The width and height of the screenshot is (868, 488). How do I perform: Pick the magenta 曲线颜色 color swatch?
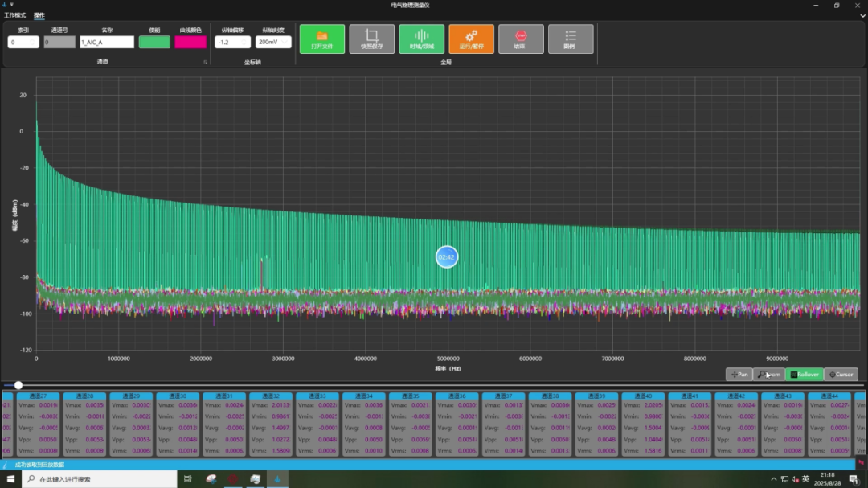click(190, 43)
